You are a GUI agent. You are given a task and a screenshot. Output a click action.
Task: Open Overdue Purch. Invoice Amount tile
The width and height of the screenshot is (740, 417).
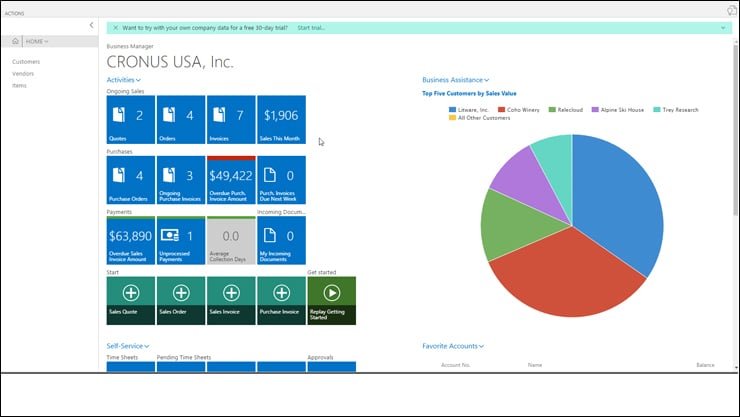click(231, 180)
